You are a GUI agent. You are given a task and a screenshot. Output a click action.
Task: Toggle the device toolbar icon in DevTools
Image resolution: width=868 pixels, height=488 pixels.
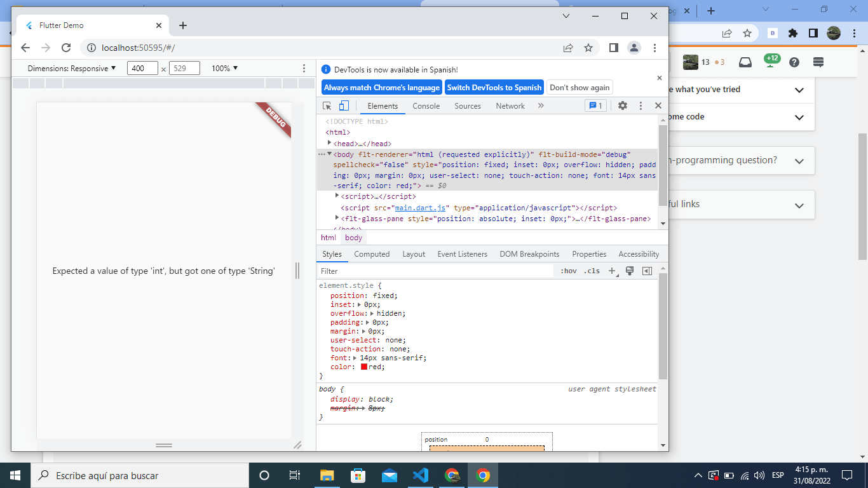(x=344, y=106)
